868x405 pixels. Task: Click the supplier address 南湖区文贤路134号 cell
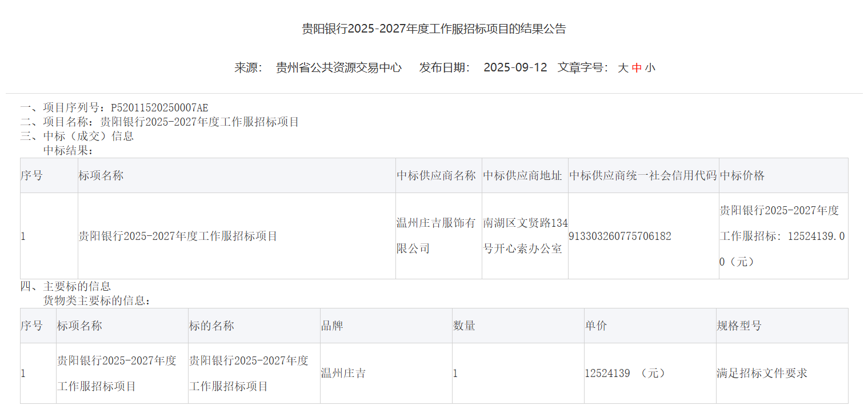pos(525,236)
